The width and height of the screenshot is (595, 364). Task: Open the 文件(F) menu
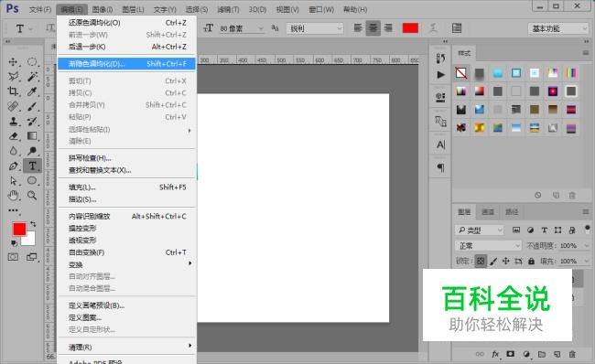pyautogui.click(x=40, y=9)
